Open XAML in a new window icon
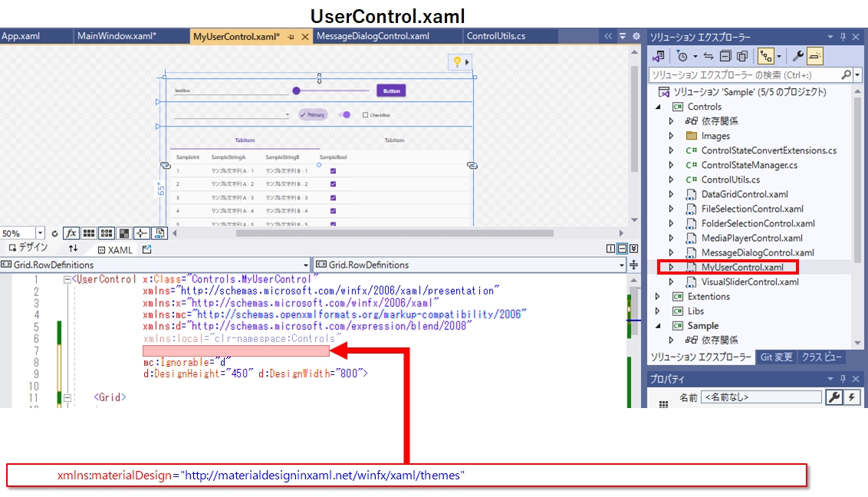The width and height of the screenshot is (868, 497). (146, 247)
